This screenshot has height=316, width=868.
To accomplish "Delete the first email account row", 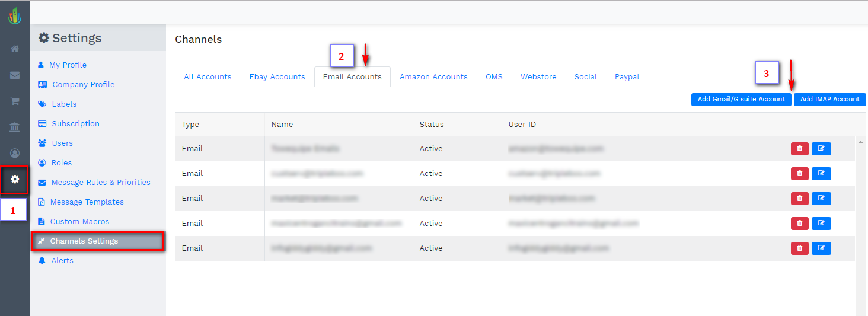I will tap(799, 149).
